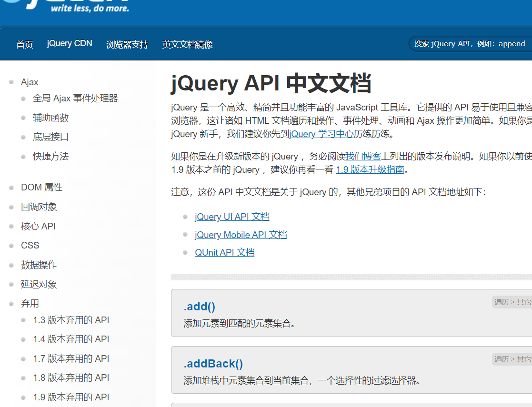Select 弃用 category

[x=30, y=304]
